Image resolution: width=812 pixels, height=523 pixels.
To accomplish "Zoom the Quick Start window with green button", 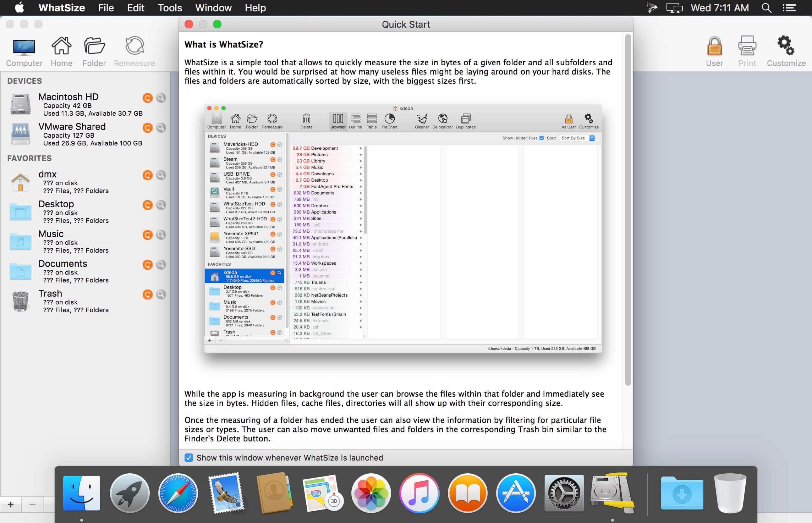I will (217, 24).
